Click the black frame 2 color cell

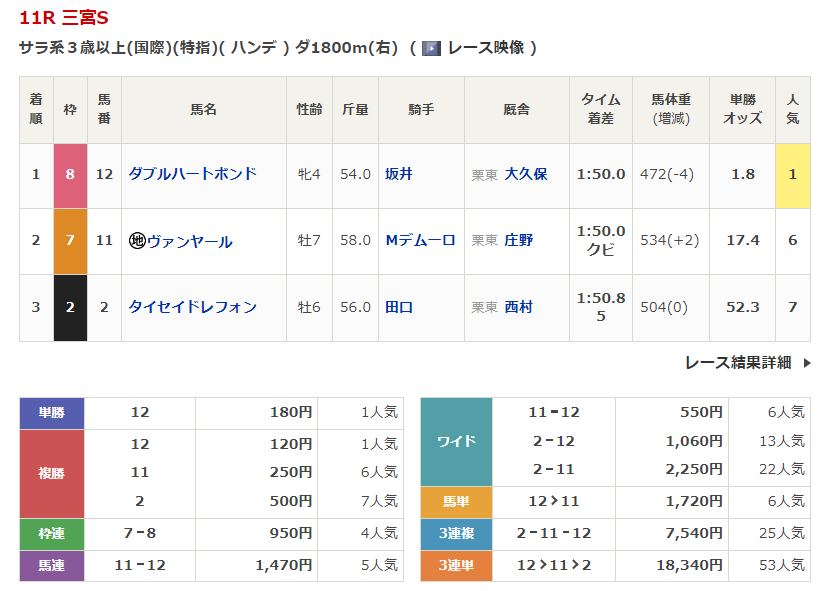70,307
